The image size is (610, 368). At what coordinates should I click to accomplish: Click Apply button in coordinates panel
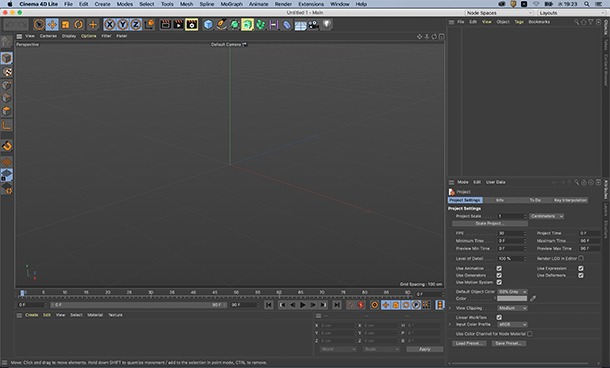click(x=424, y=349)
